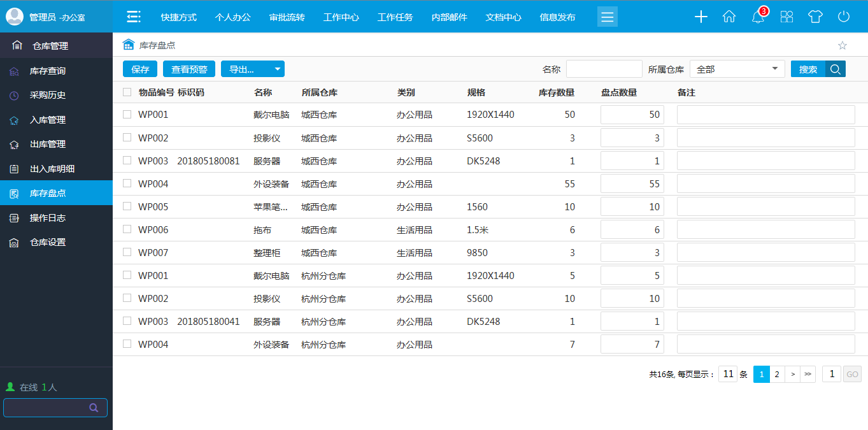Screen dimensions: 868x430
Task: Click the 查看预警 button
Action: (x=188, y=68)
